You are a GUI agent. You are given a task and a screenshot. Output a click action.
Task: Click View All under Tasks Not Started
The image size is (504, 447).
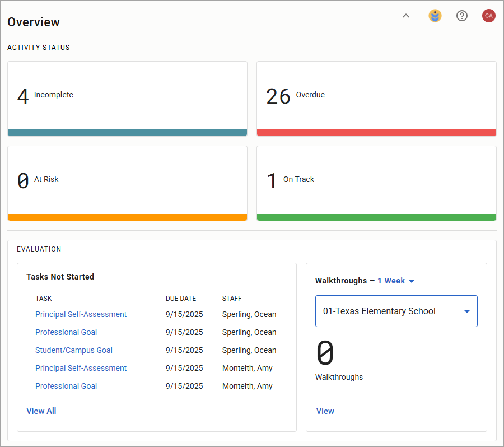click(x=41, y=411)
